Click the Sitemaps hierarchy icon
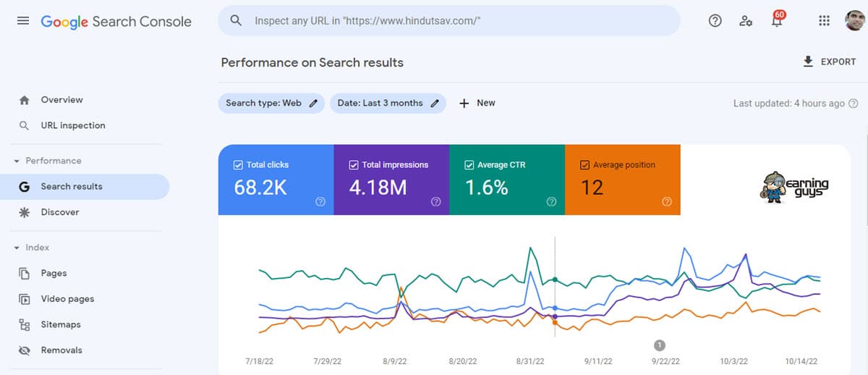868x375 pixels. pyautogui.click(x=25, y=324)
